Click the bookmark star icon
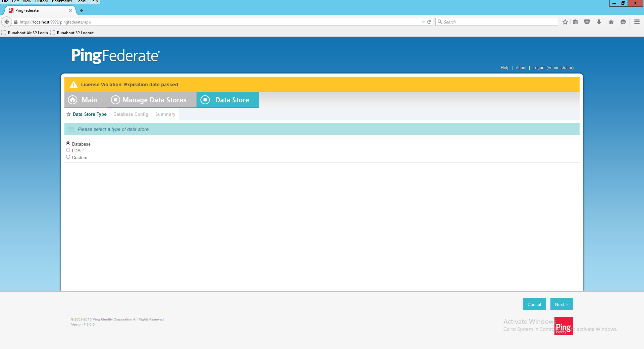Image resolution: width=644 pixels, height=349 pixels. pyautogui.click(x=565, y=22)
